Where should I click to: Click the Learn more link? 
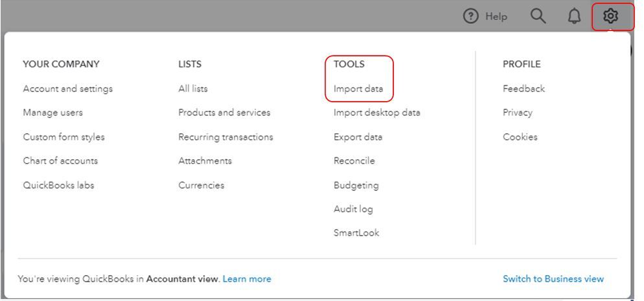[x=247, y=279]
